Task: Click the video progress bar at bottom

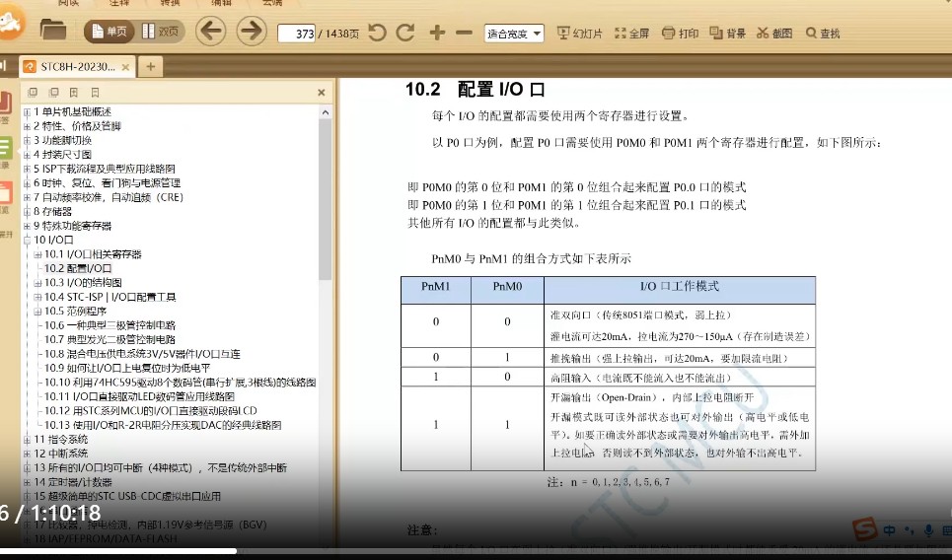Action: pyautogui.click(x=476, y=551)
